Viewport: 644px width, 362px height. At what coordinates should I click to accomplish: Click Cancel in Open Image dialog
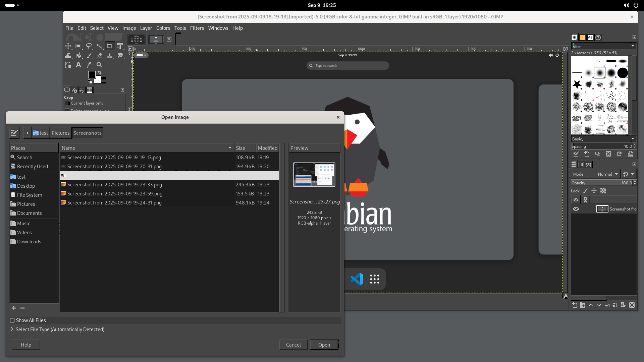293,345
